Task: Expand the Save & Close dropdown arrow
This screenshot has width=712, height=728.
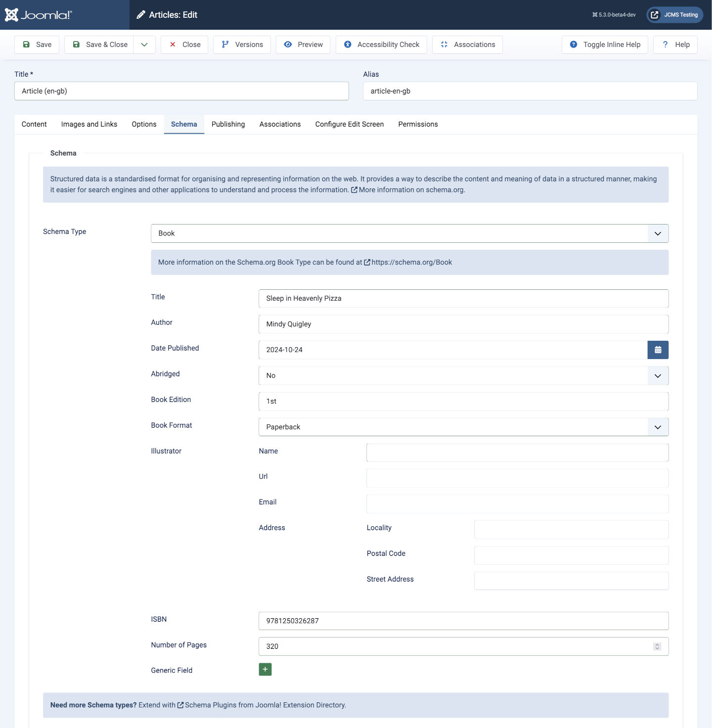Action: [x=144, y=45]
